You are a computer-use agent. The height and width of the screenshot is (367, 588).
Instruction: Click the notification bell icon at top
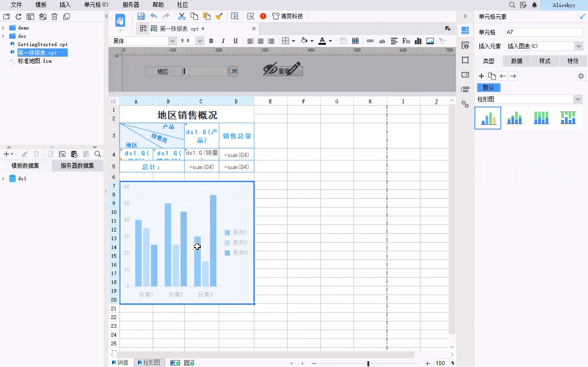[x=534, y=5]
